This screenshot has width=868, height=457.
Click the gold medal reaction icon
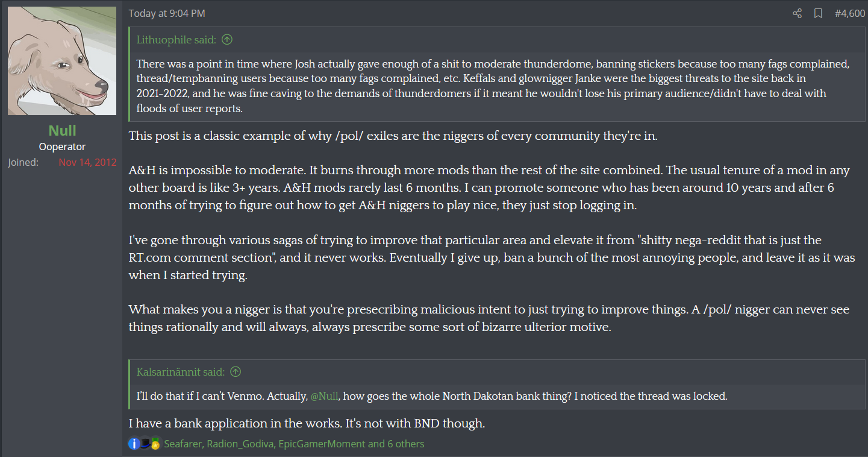[x=155, y=444]
